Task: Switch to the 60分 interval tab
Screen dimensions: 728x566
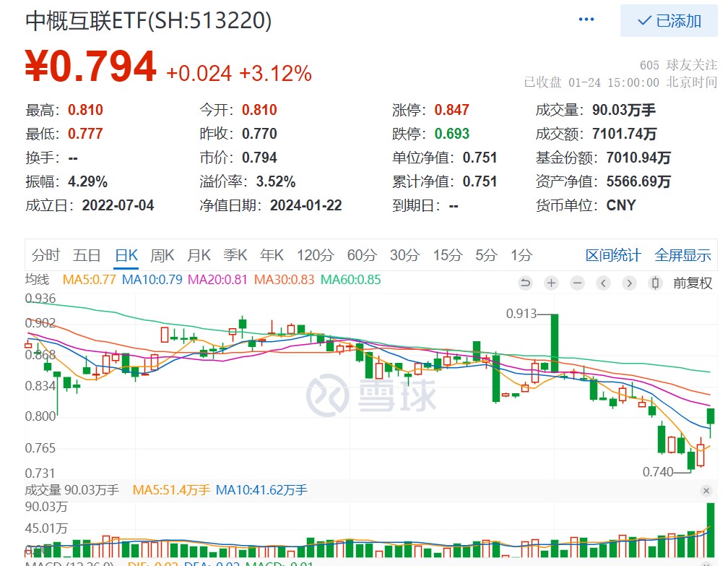Action: [x=362, y=255]
